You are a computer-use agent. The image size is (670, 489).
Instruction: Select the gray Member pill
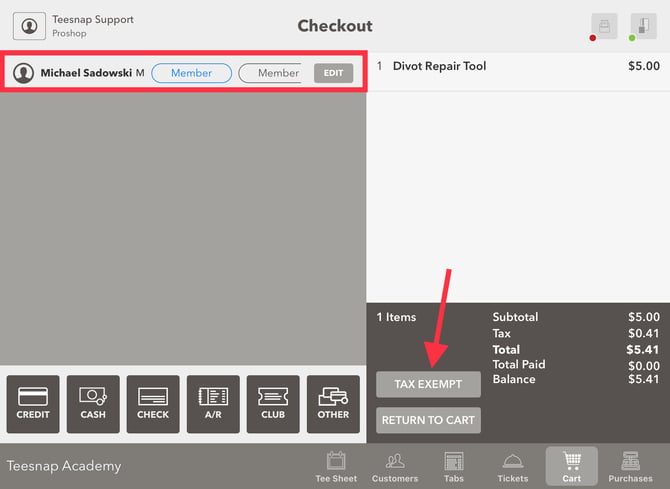pyautogui.click(x=270, y=73)
